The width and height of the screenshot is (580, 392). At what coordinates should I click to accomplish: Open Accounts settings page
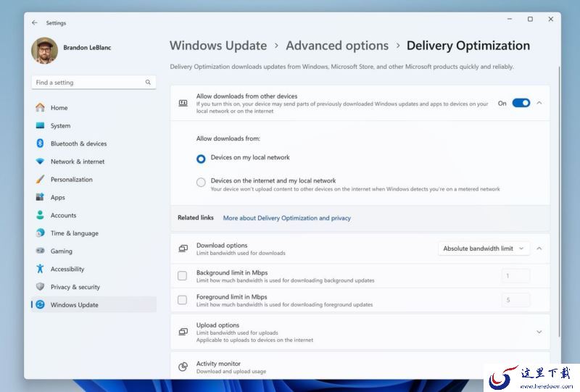point(94,215)
